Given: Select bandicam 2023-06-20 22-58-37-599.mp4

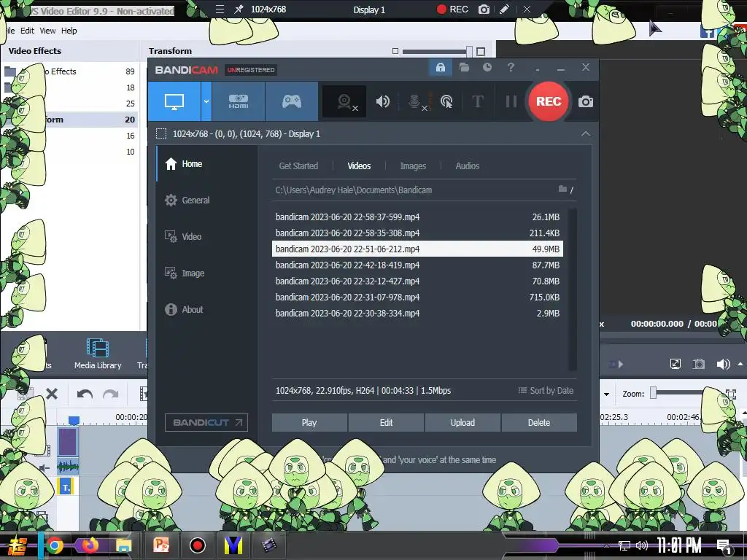Looking at the screenshot, I should pos(417,217).
